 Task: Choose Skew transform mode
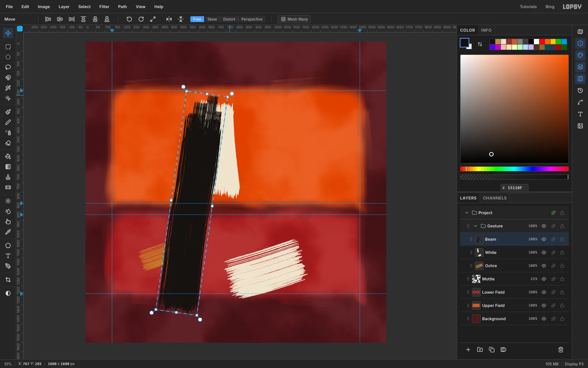click(x=212, y=19)
